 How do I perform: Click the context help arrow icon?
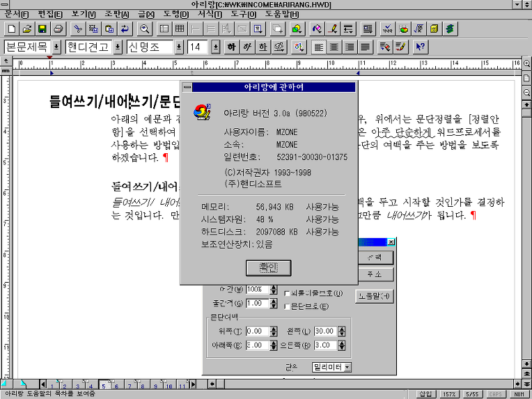tap(420, 47)
